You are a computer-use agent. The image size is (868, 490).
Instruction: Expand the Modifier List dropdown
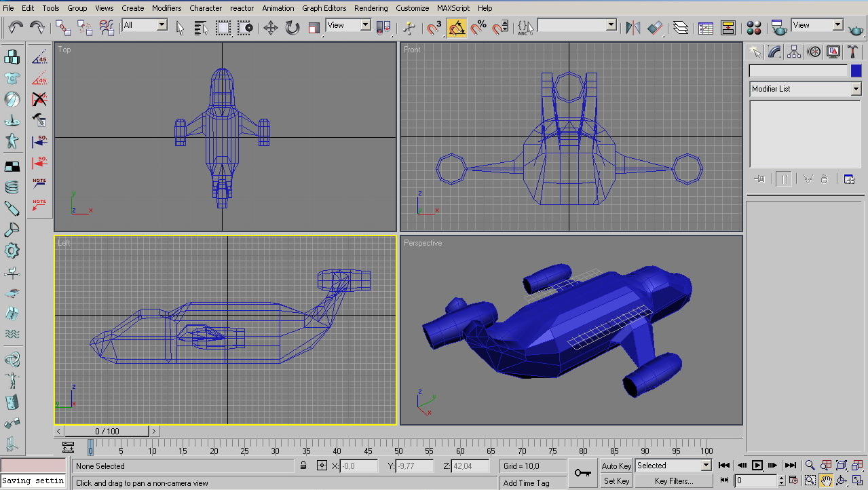pos(856,89)
